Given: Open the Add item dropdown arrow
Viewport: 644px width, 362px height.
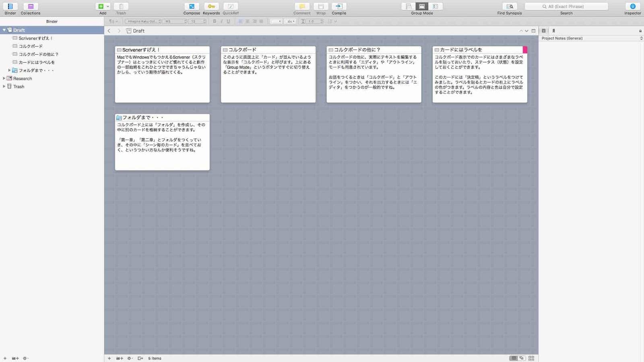Looking at the screenshot, I should point(107,6).
